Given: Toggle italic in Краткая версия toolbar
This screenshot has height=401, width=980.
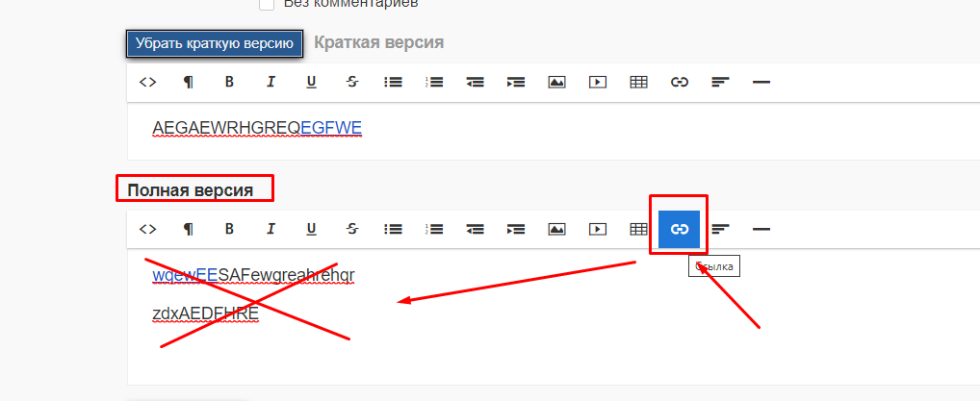Looking at the screenshot, I should tap(271, 82).
